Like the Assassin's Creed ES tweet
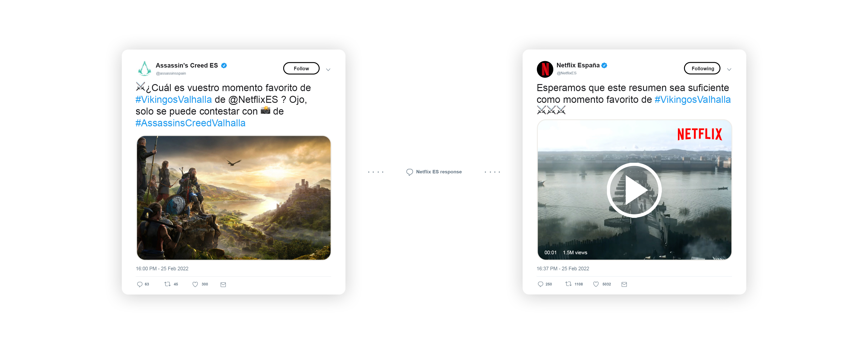The width and height of the screenshot is (868, 344). pos(195,284)
